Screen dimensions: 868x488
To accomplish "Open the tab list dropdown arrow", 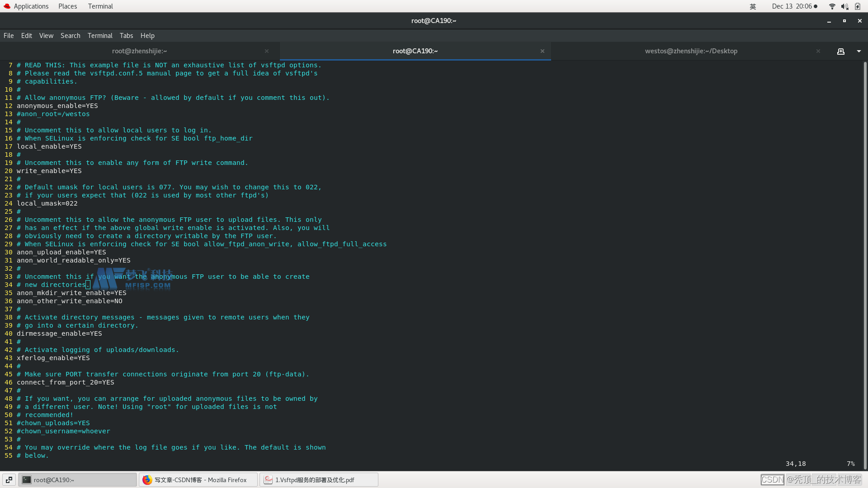I will (859, 52).
